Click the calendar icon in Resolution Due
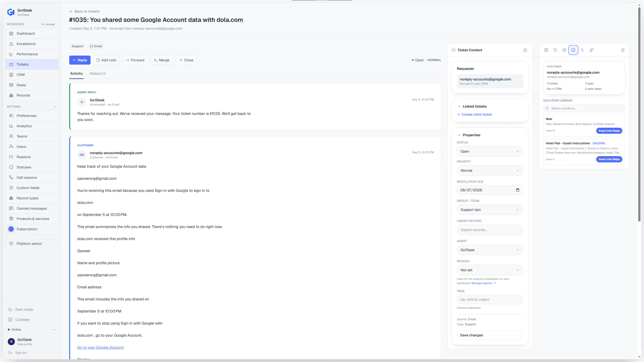The image size is (644, 362). 517,190
